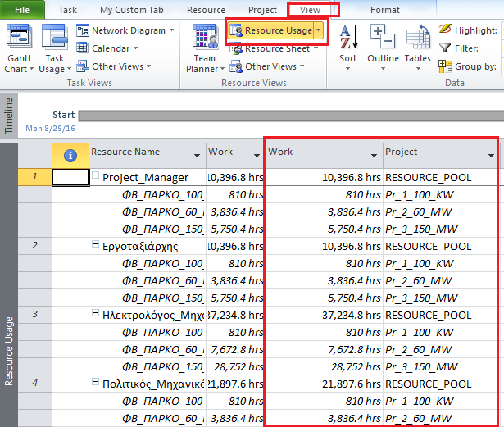The height and width of the screenshot is (427, 504).
Task: Click the Highlight marker icon
Action: [445, 30]
